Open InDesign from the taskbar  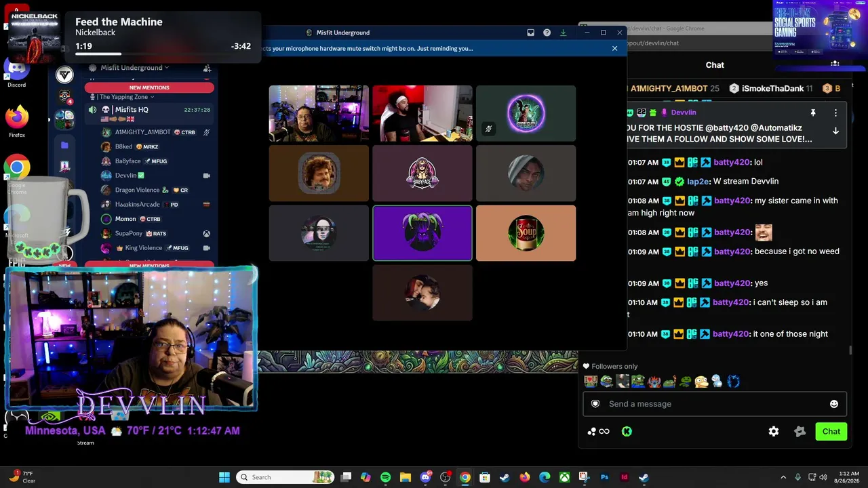coord(624,477)
